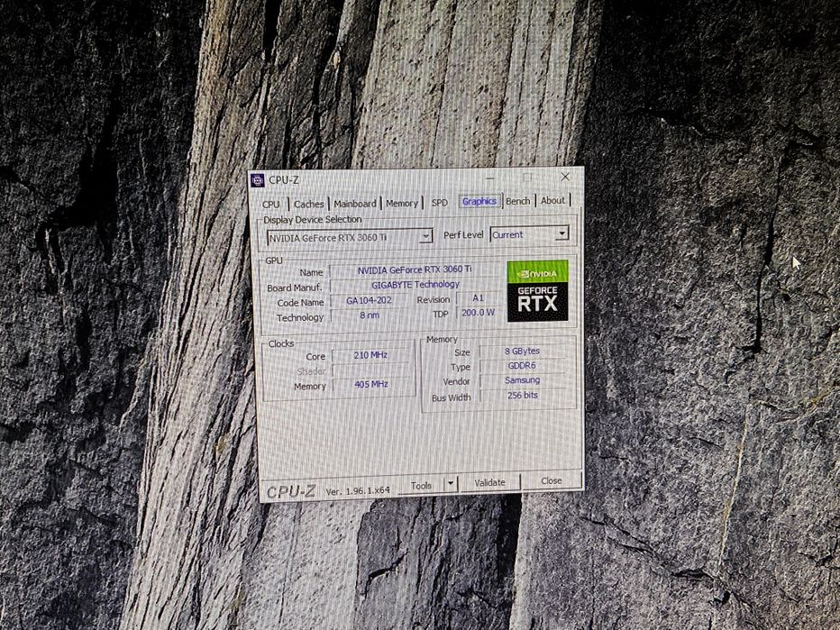Click the 210 MHz core clock value
840x630 pixels.
(x=370, y=355)
